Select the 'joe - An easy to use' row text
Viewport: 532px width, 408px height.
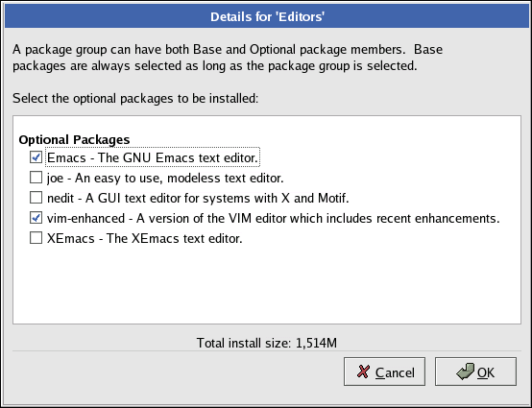(165, 178)
